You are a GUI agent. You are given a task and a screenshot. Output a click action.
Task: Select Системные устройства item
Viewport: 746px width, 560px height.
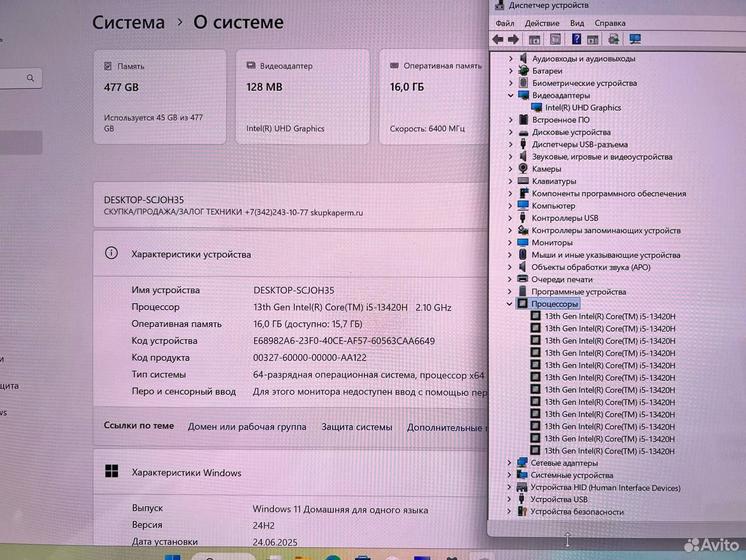[x=571, y=475]
